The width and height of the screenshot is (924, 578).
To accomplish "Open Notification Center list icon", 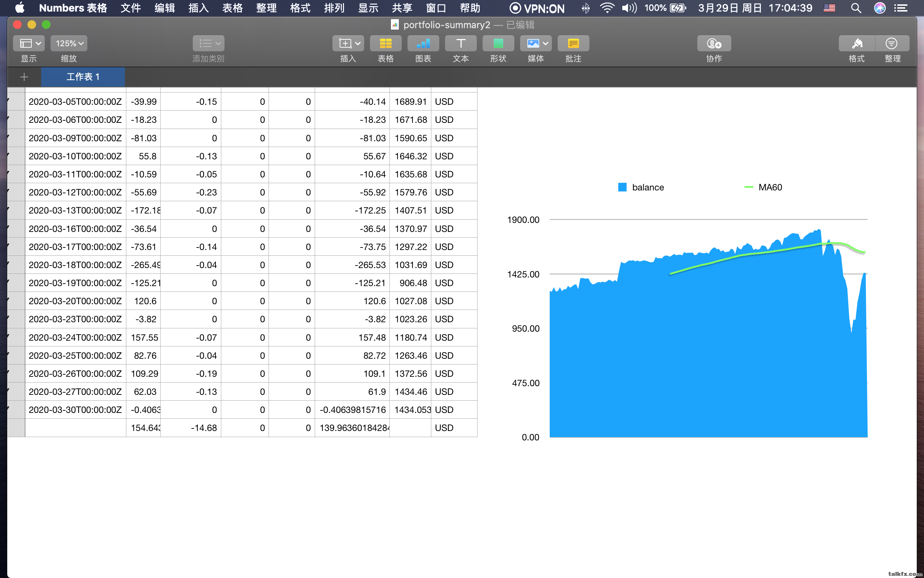I will [x=901, y=8].
